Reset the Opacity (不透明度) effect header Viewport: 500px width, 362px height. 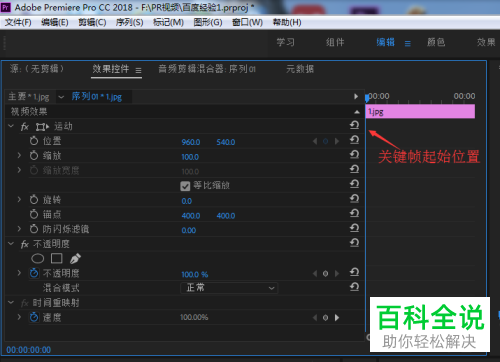pos(354,243)
